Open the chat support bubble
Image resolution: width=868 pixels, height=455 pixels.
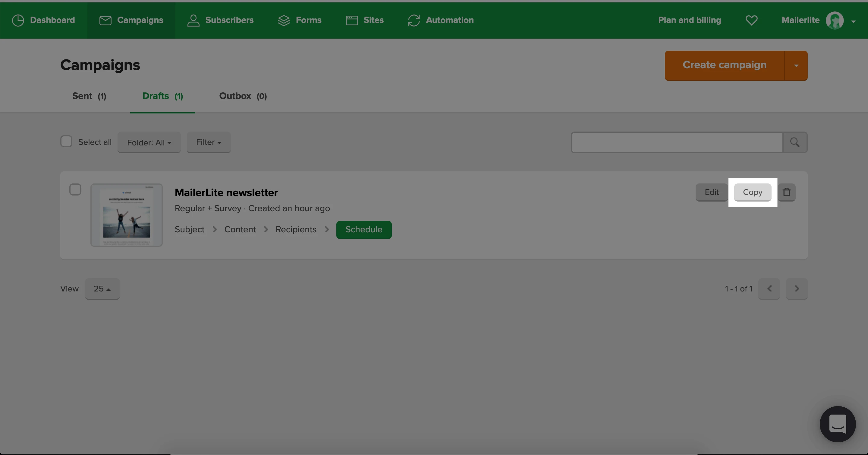coord(837,424)
